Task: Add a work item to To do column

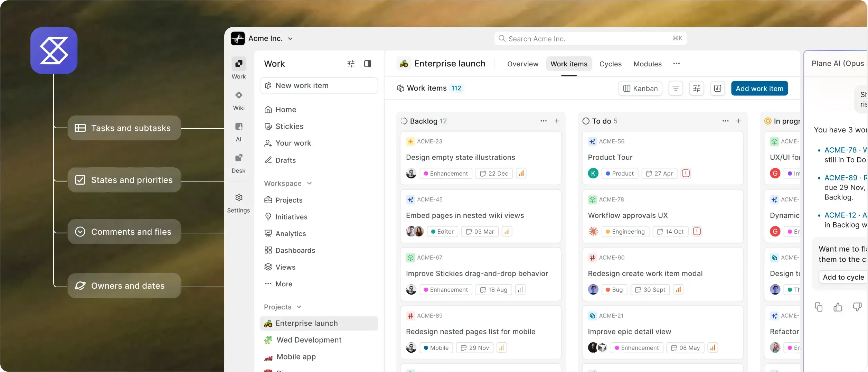Action: point(738,121)
